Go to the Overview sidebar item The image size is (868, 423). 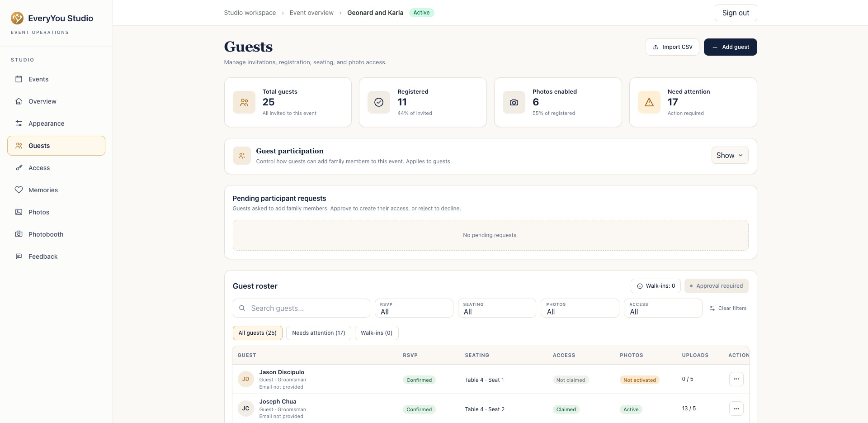(x=56, y=101)
